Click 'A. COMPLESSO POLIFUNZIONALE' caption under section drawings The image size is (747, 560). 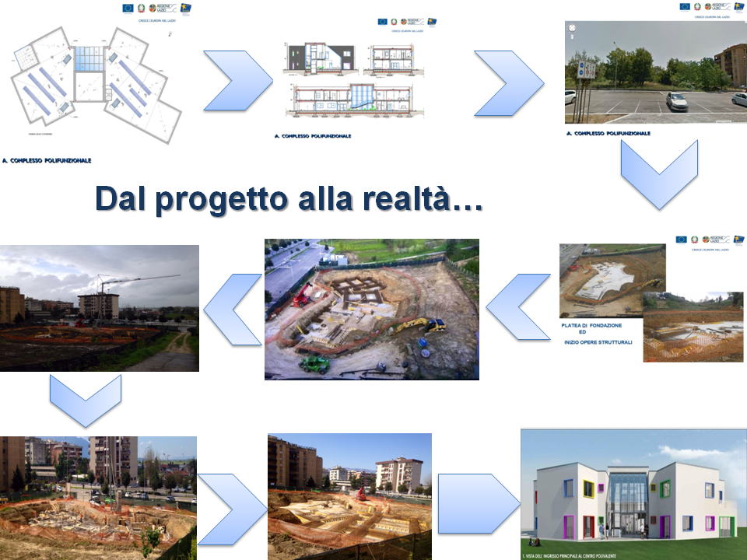pyautogui.click(x=313, y=136)
